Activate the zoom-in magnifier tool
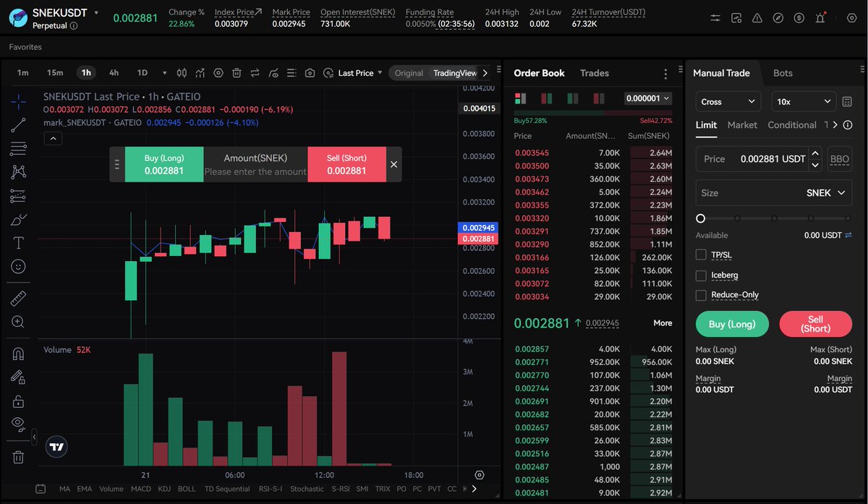 18,322
